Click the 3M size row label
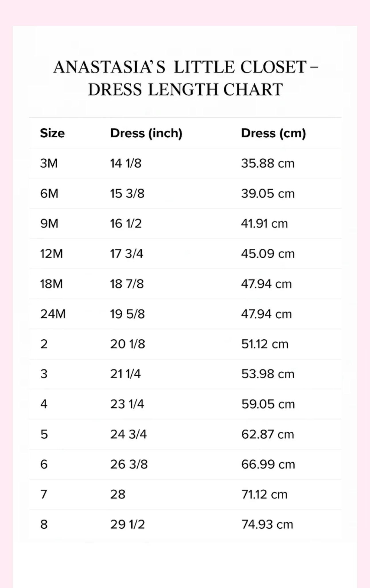The width and height of the screenshot is (370, 588). [49, 163]
